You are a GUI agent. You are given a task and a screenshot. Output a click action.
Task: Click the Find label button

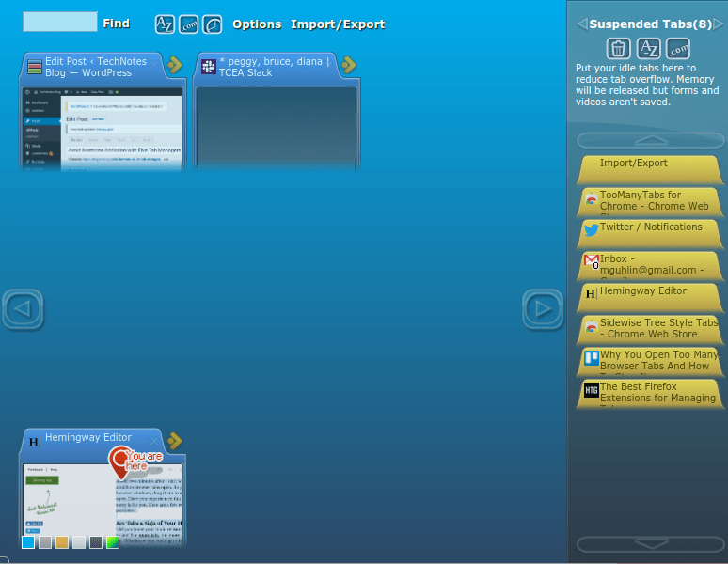click(x=116, y=23)
